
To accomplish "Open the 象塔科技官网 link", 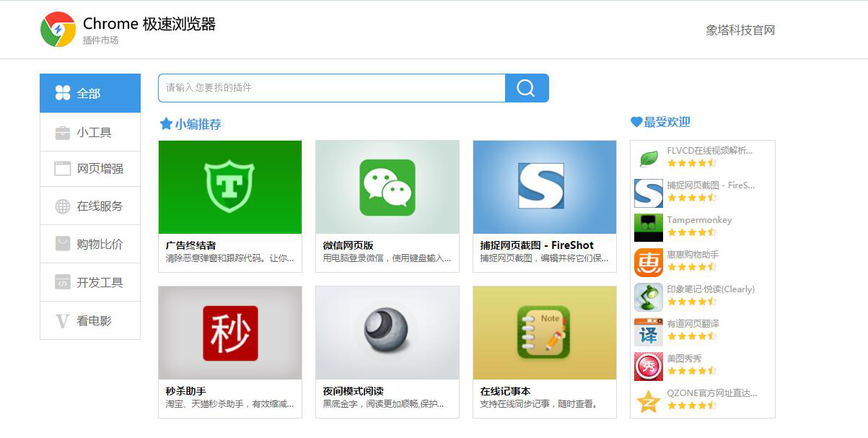I will 740,30.
